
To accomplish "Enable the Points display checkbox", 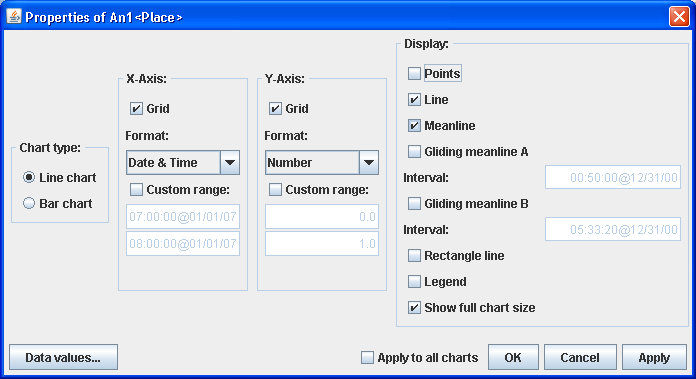I will [x=414, y=73].
